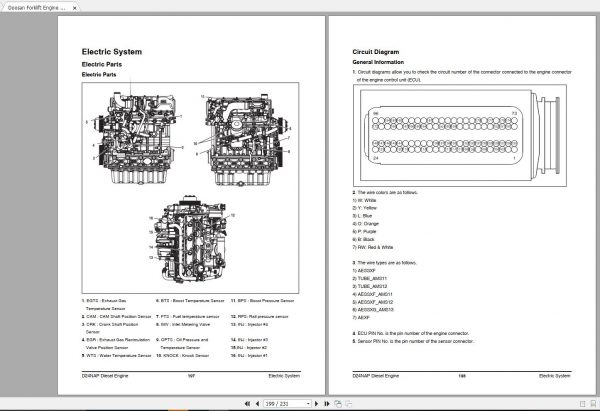Click the left page footer D24NAP Diesel Engine
Screen dimensions: 600x411
coord(105,376)
